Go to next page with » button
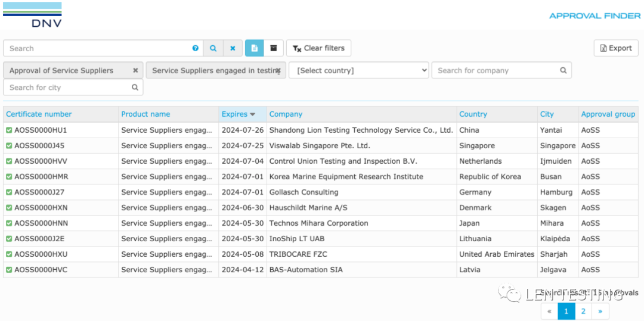Image resolution: width=644 pixels, height=321 pixels. (600, 311)
